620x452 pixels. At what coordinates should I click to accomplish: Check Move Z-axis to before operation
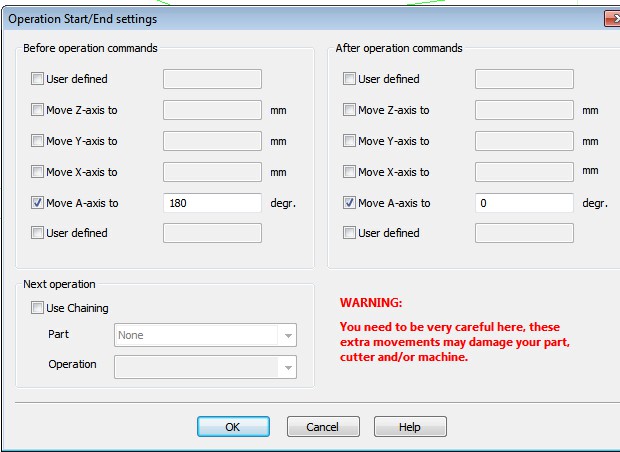click(38, 110)
